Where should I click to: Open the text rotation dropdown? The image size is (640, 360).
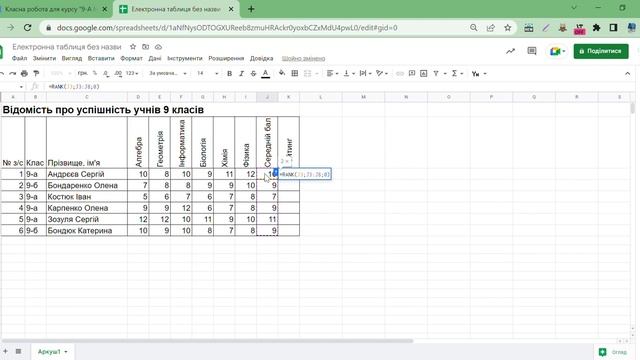point(382,73)
